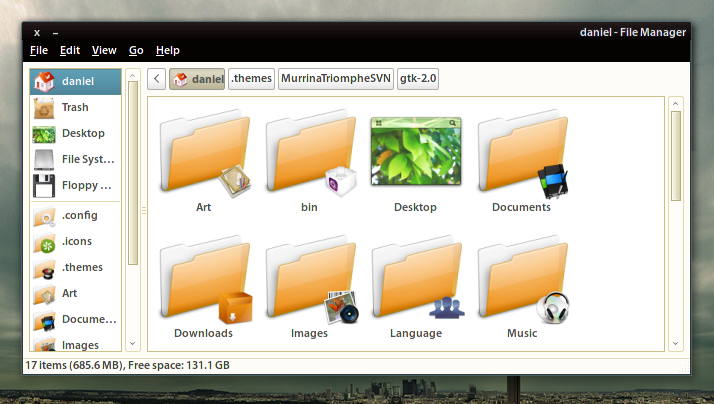Click the status bar items and free space text
Viewport: 714px width, 404px height.
click(128, 365)
